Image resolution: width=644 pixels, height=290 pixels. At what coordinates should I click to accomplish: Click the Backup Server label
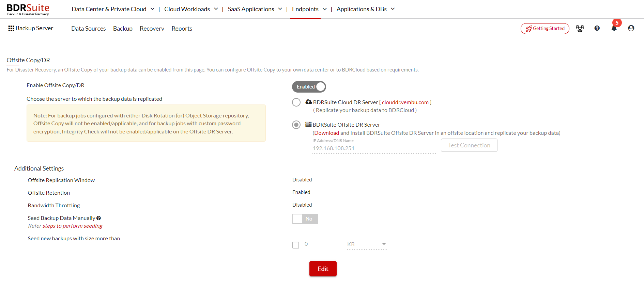pyautogui.click(x=34, y=28)
